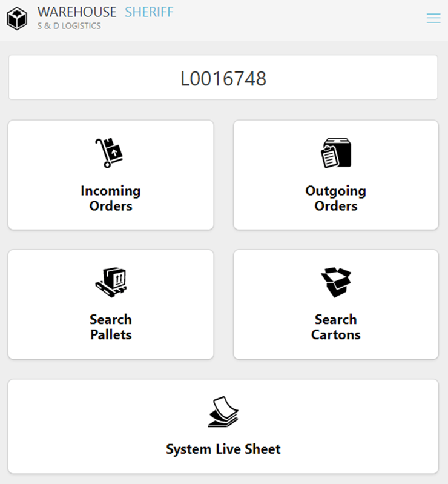Select the pallet icon above Search Pallets

pyautogui.click(x=111, y=282)
